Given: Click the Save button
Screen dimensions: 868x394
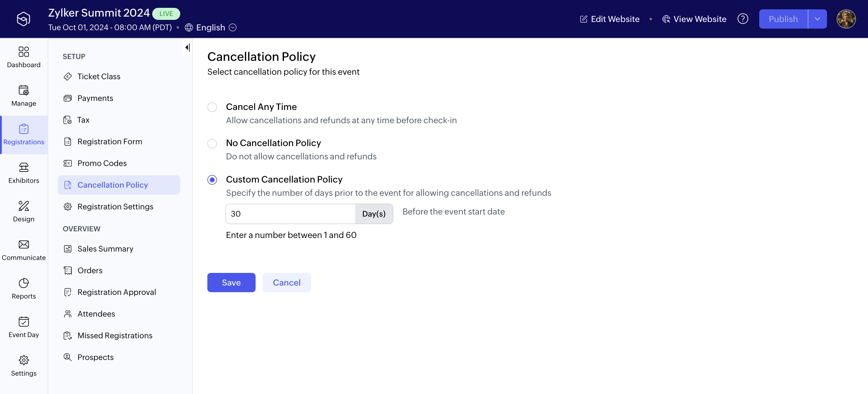Looking at the screenshot, I should [x=231, y=283].
